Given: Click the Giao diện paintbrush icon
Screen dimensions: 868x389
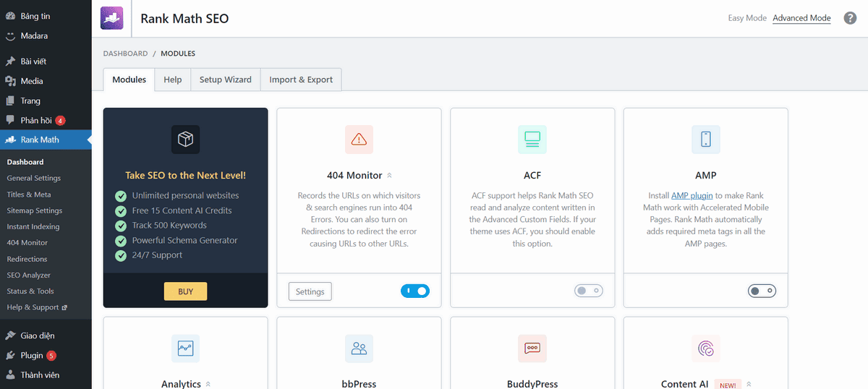Looking at the screenshot, I should (11, 335).
